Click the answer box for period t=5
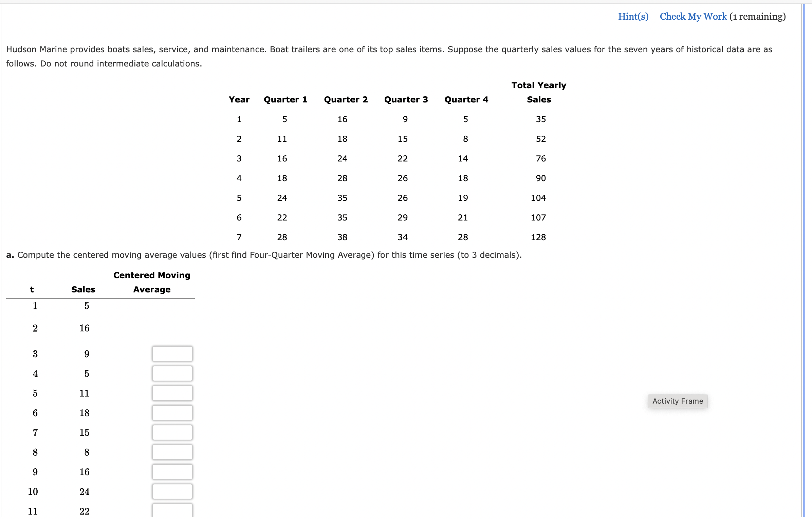The image size is (812, 519). point(172,393)
